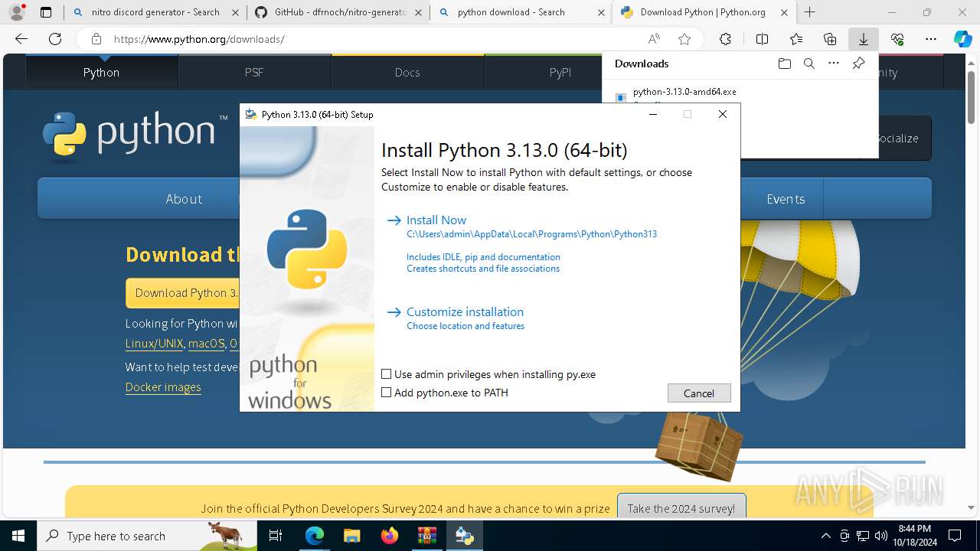Viewport: 980px width, 551px height.
Task: Click the Type here to search box
Action: [147, 536]
